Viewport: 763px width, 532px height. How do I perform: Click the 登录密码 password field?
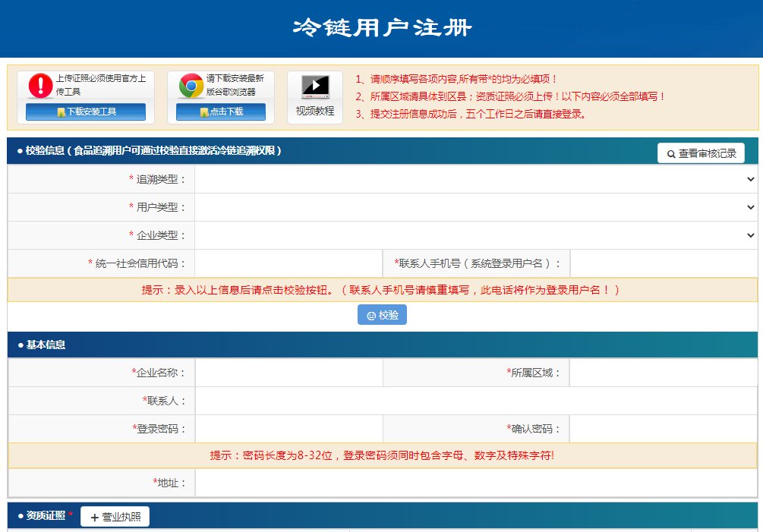[x=288, y=429]
